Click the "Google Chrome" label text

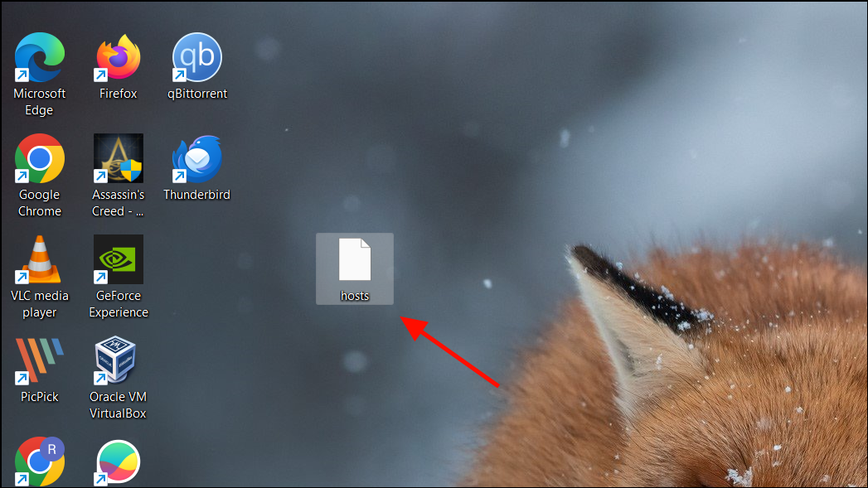pyautogui.click(x=39, y=203)
